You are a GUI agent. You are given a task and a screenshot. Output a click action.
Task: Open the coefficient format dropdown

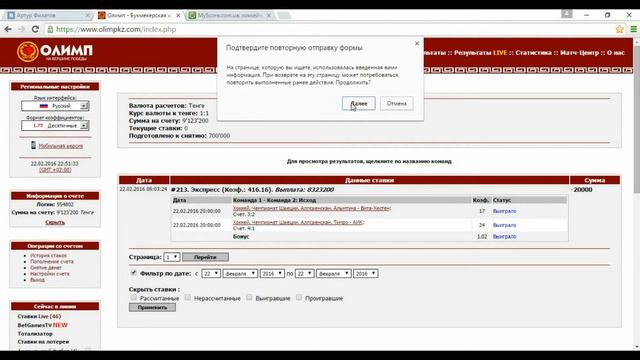point(55,125)
